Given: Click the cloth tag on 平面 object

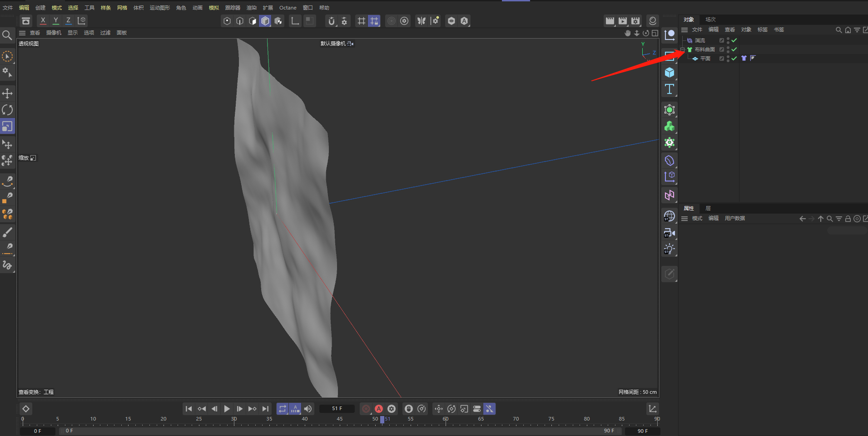Looking at the screenshot, I should [744, 58].
